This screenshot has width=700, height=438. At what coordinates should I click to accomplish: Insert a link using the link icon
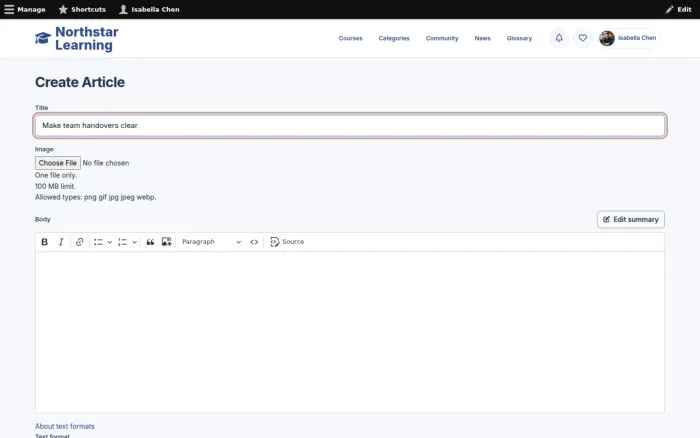(79, 242)
